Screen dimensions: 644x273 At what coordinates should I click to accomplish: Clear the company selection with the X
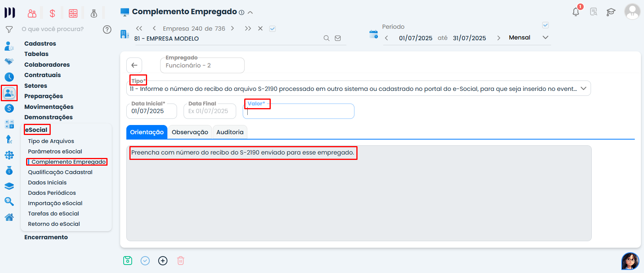(260, 28)
